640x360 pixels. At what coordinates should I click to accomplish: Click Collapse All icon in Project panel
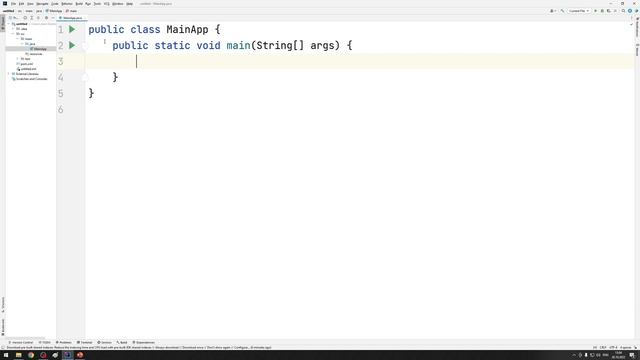pyautogui.click(x=38, y=18)
